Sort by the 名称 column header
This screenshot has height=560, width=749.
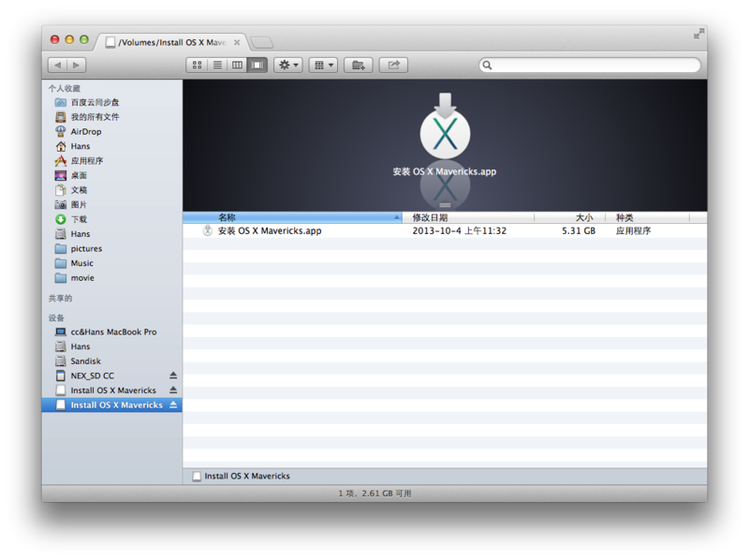pyautogui.click(x=292, y=218)
